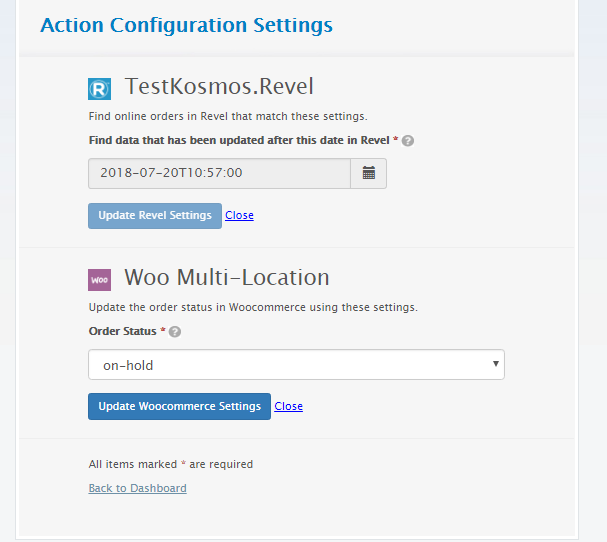The width and height of the screenshot is (607, 542).
Task: Click the 'Find data that has been updated' label
Action: pos(239,140)
